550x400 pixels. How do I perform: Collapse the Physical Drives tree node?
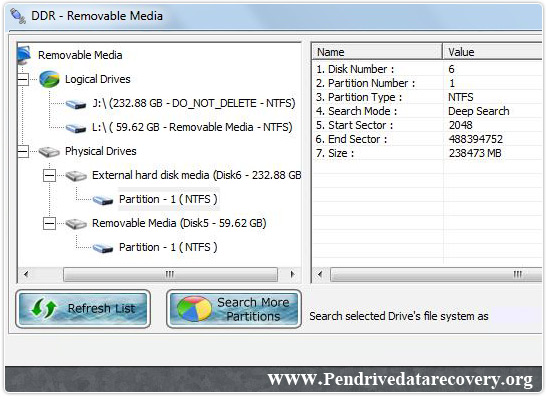pos(23,152)
